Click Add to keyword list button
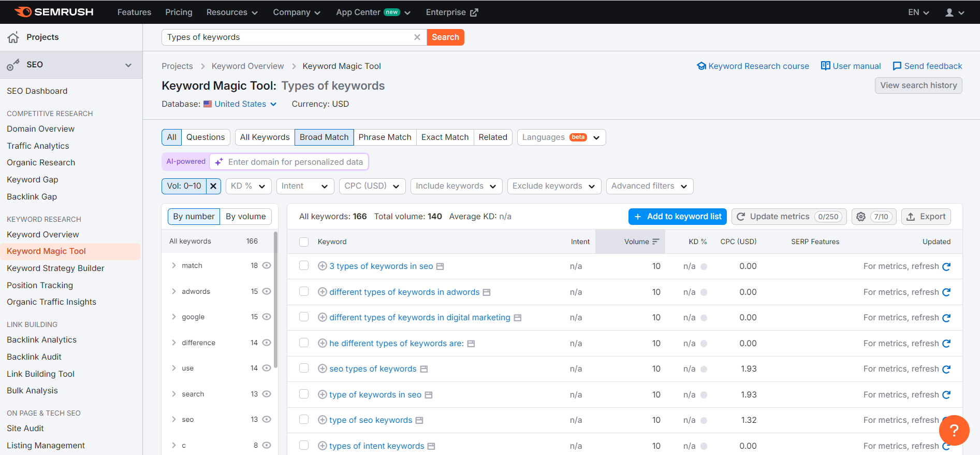The height and width of the screenshot is (455, 980). pos(677,217)
